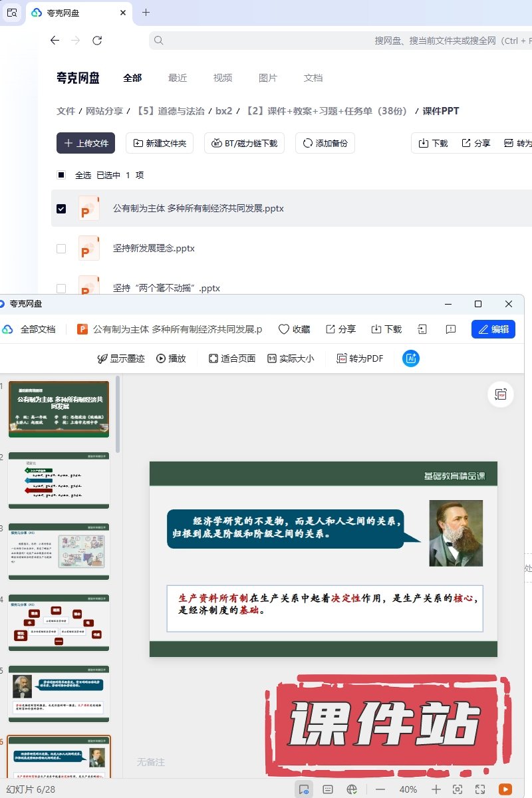Toggle the notes panel icon in status bar

pyautogui.click(x=328, y=789)
